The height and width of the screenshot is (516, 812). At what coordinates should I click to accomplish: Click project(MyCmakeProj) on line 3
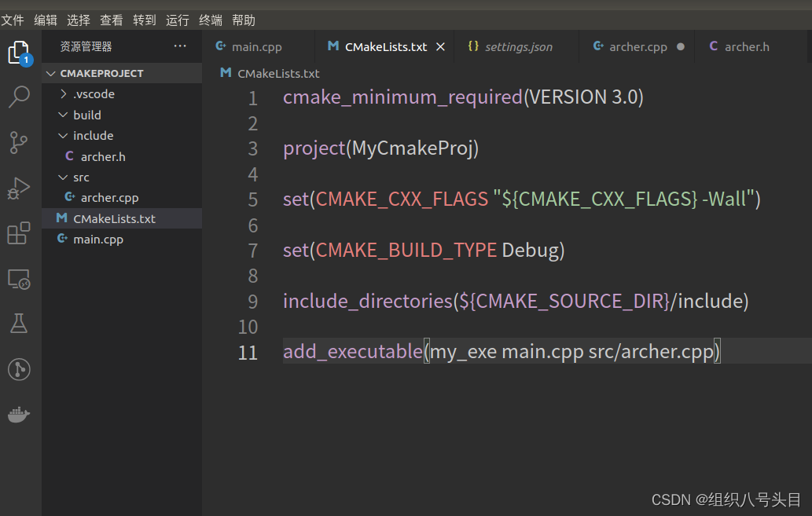pyautogui.click(x=380, y=148)
